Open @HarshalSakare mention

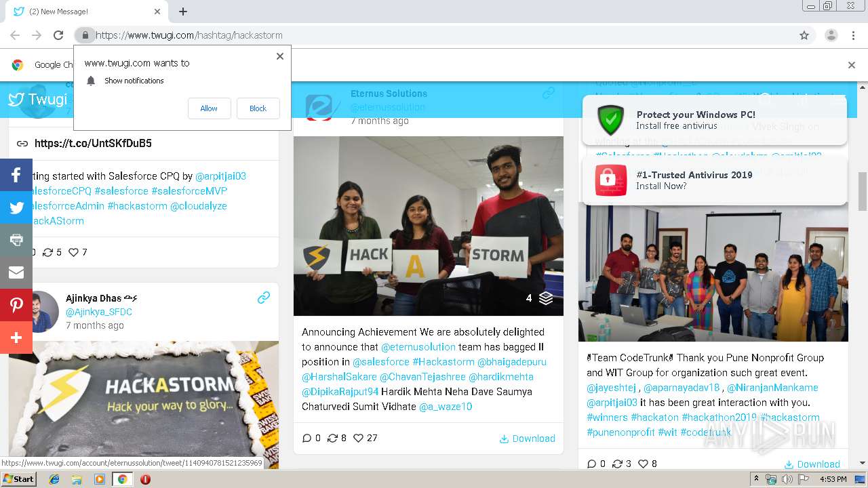[339, 377]
